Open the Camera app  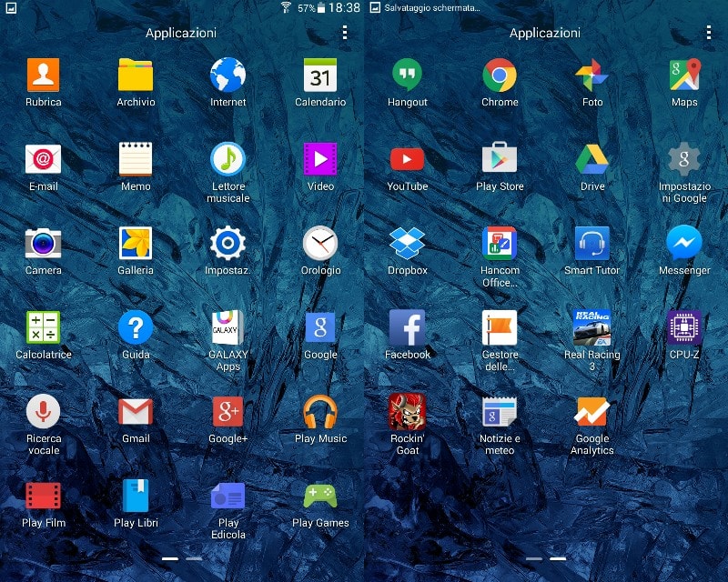(x=43, y=243)
